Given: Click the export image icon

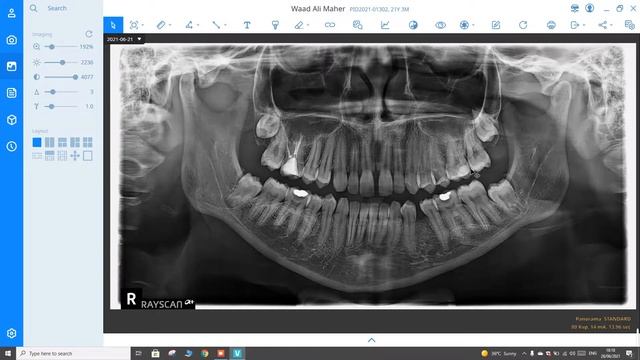Looking at the screenshot, I should click(x=575, y=25).
